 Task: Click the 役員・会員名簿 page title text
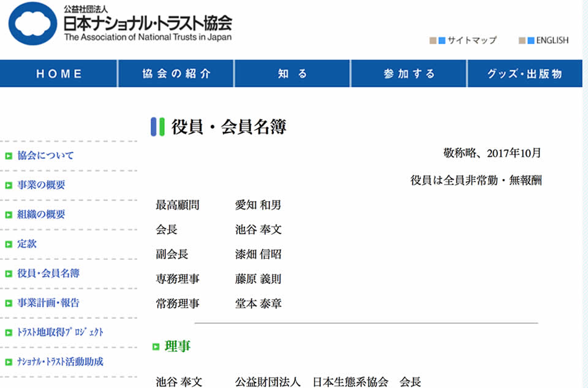click(x=228, y=127)
